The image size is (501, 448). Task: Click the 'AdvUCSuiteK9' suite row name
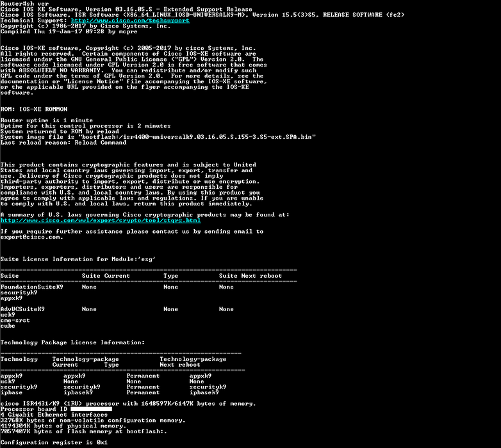tap(22, 309)
